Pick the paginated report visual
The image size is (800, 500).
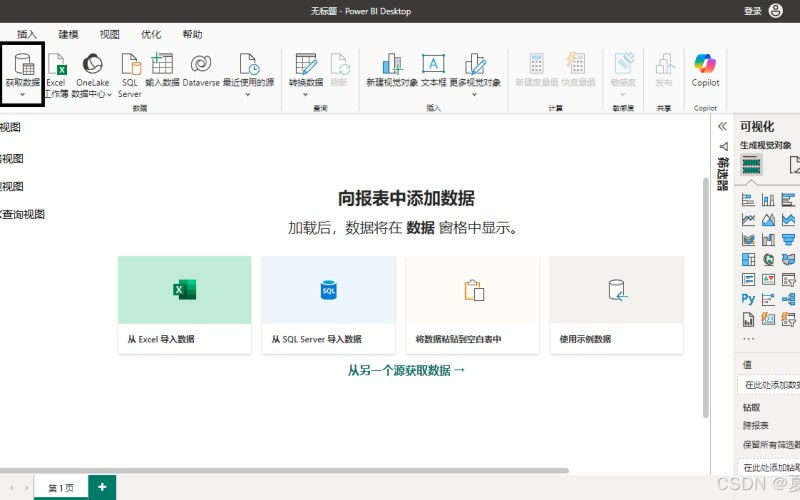point(748,319)
